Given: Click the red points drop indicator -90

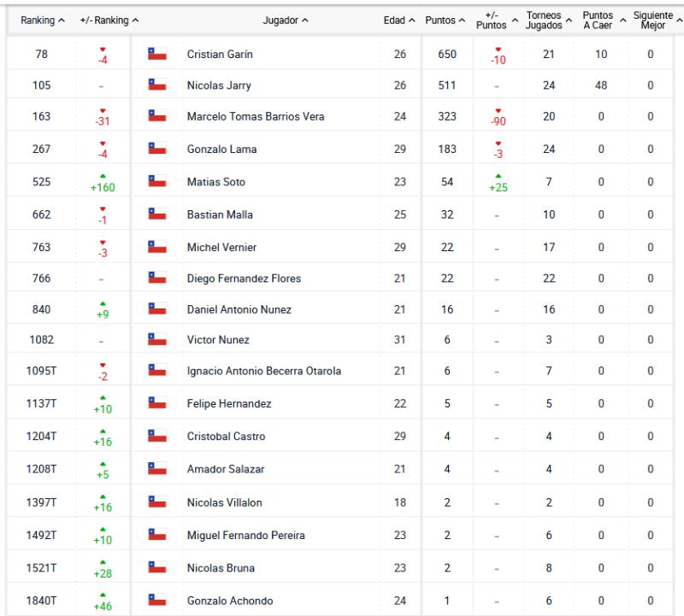Looking at the screenshot, I should [x=498, y=117].
